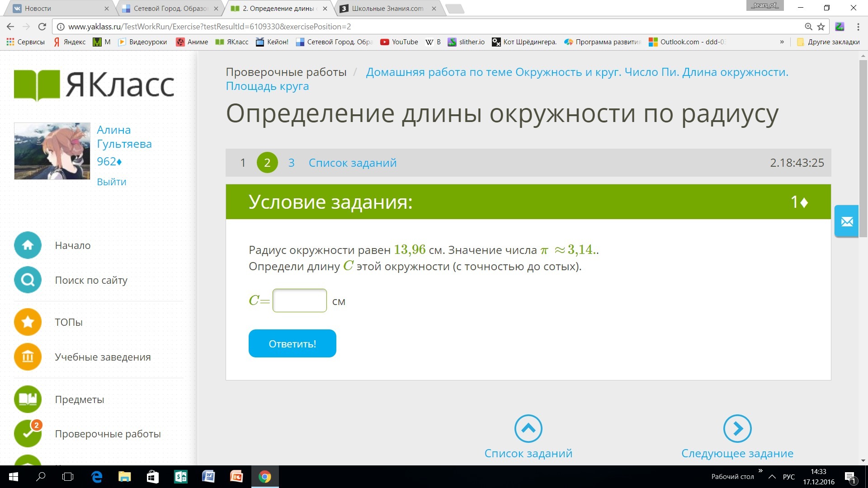
Task: Open the site search magnifier icon
Action: [28, 280]
